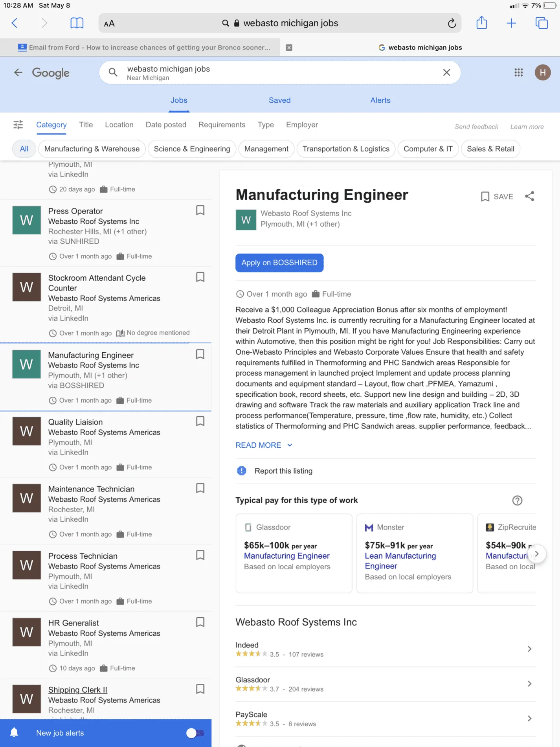Switch to the Alerts tab

(x=380, y=100)
